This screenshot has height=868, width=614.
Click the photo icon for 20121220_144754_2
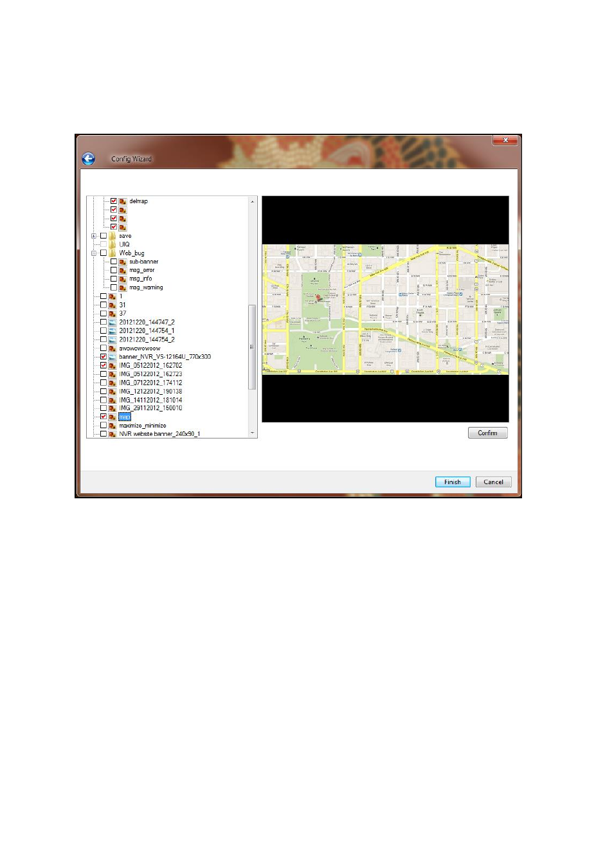(113, 339)
